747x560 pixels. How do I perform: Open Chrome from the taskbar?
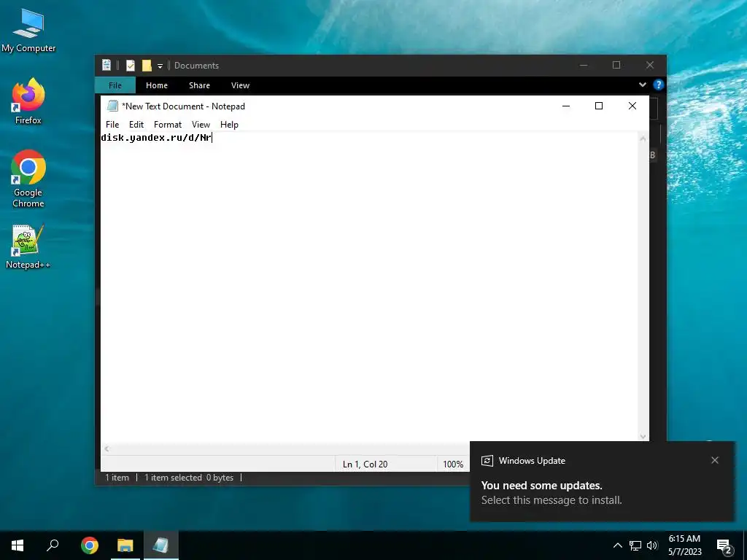point(90,545)
